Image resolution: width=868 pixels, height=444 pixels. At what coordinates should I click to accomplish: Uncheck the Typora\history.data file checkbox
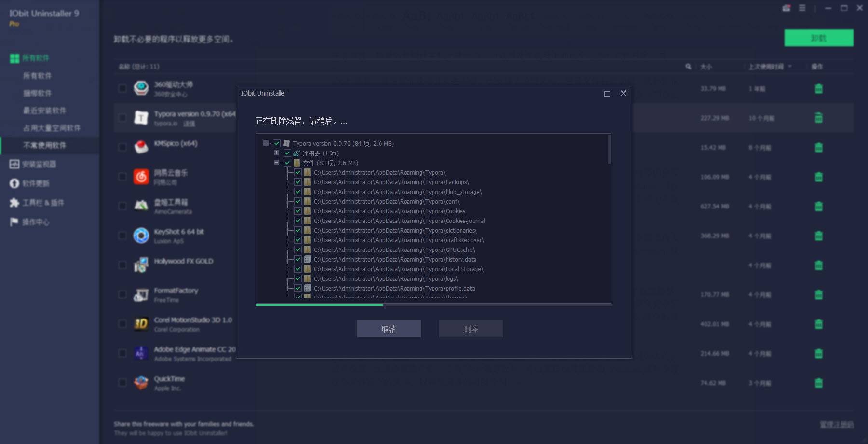click(x=298, y=259)
